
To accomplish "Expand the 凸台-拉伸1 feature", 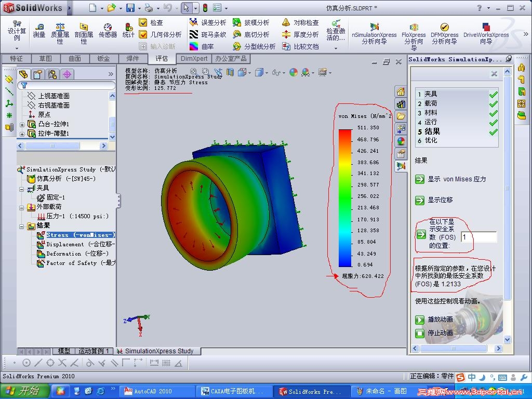I will pos(22,125).
